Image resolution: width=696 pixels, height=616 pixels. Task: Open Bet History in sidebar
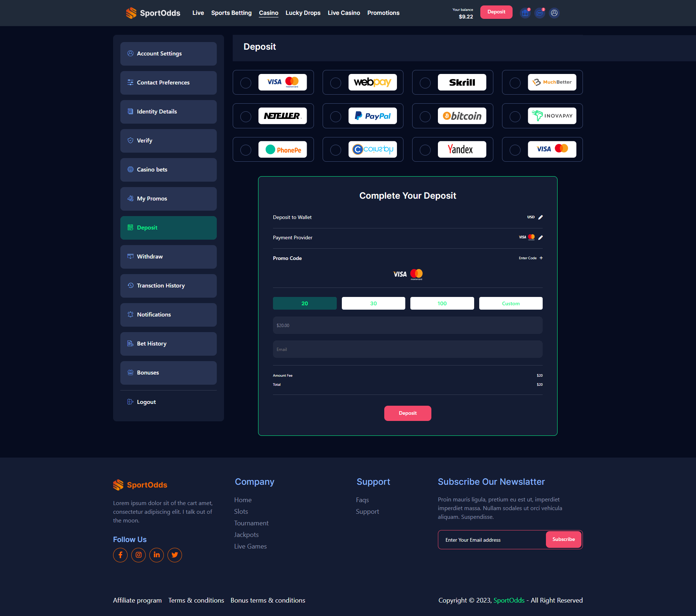coord(169,344)
